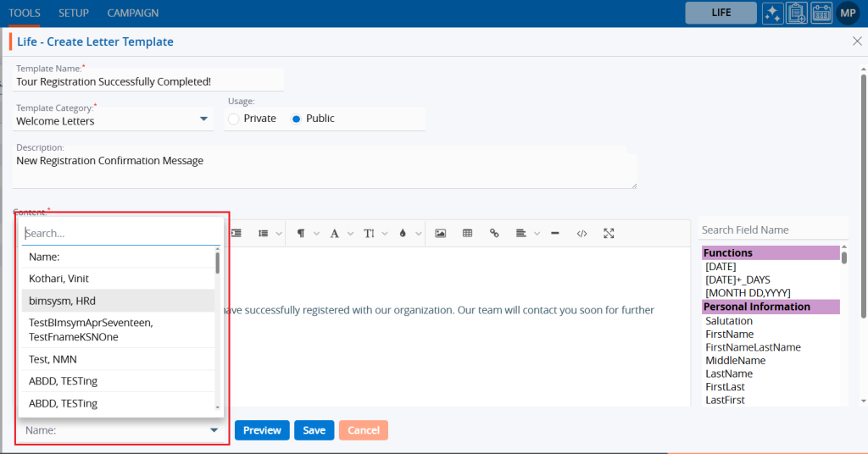Image resolution: width=868 pixels, height=454 pixels.
Task: Open the calendar icon in top bar
Action: point(821,14)
